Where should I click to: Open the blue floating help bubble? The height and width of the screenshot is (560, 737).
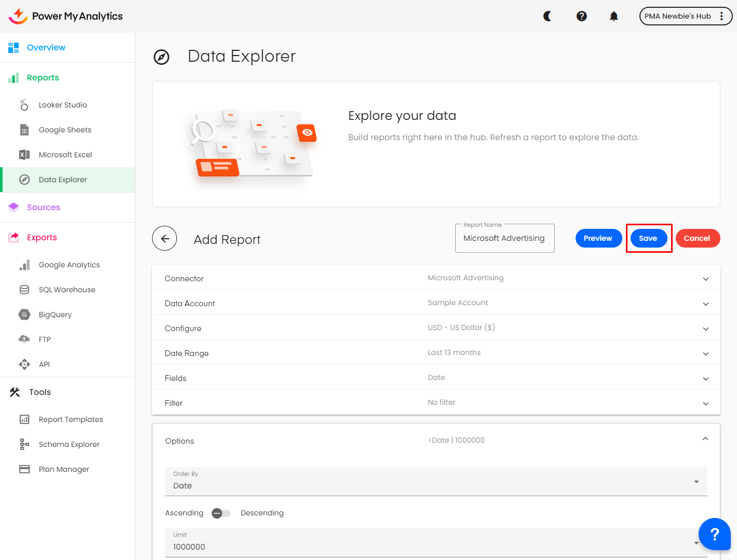pos(714,534)
